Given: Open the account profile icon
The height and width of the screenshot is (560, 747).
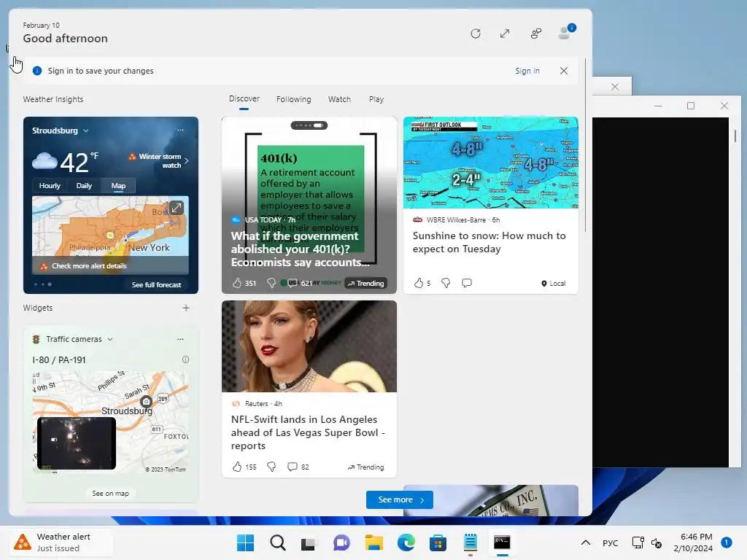Looking at the screenshot, I should point(566,32).
